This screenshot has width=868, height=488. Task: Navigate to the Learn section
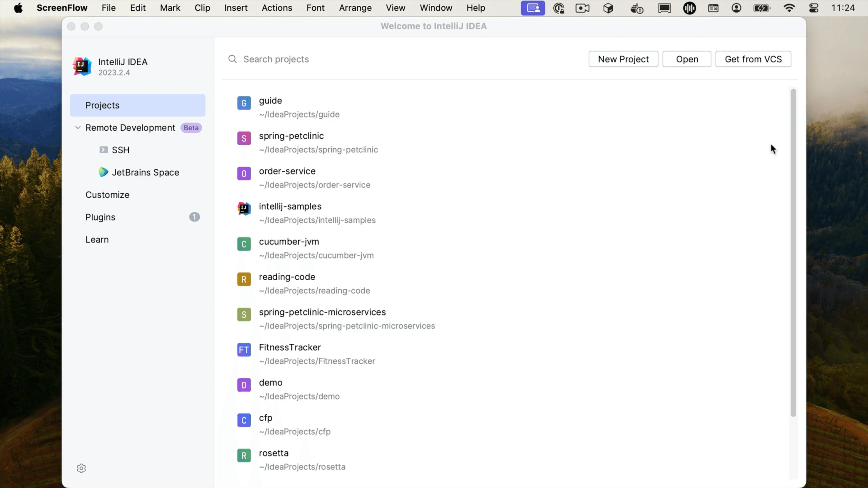tap(97, 239)
